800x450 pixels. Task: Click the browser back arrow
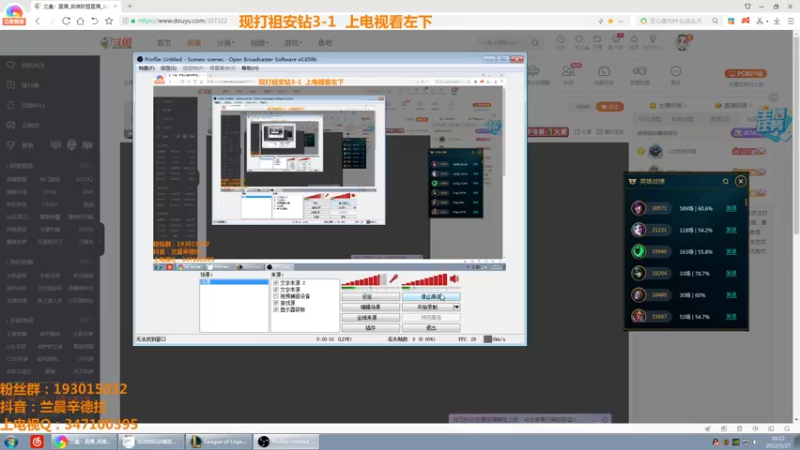(37, 21)
